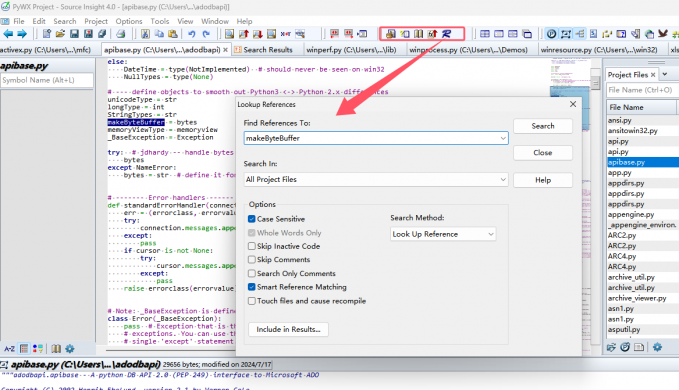Viewport: 679px width, 390px height.
Task: Click Search button in dialog
Action: 543,126
